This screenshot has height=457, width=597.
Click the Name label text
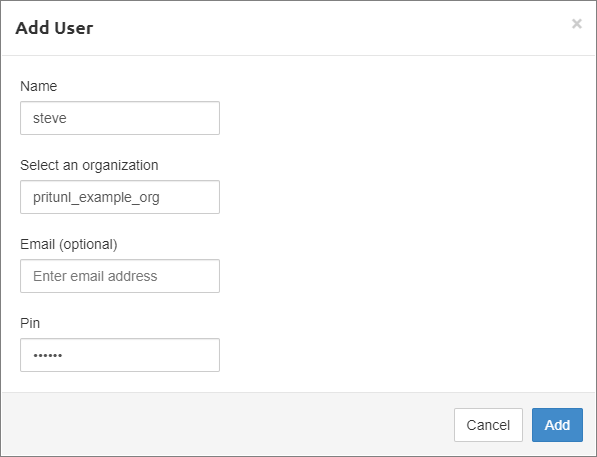38,86
